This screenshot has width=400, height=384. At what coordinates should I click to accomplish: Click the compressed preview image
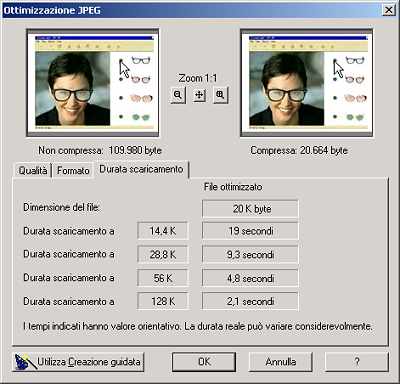pyautogui.click(x=307, y=83)
